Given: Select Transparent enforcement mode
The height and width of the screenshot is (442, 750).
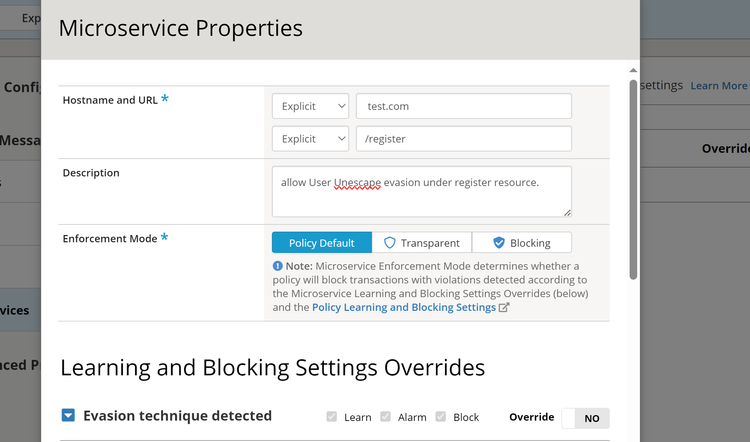Looking at the screenshot, I should pos(422,243).
